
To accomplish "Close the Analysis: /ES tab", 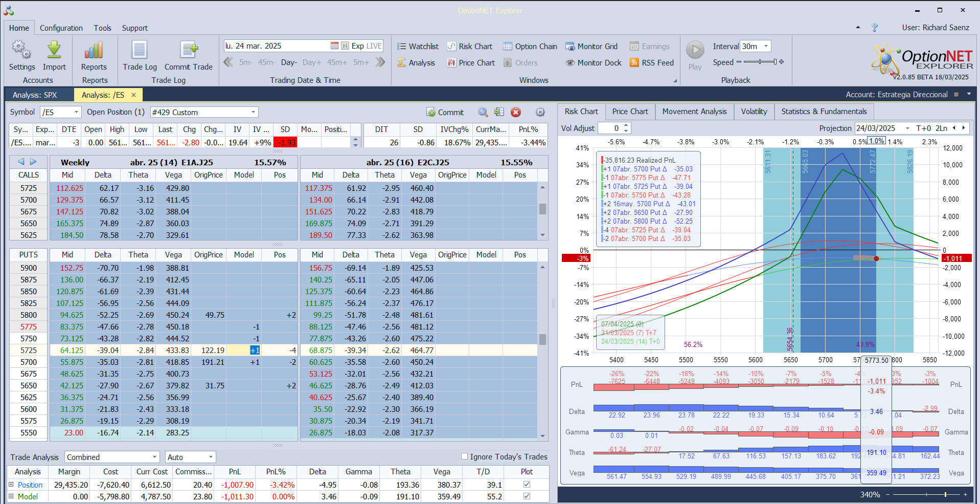I will [x=134, y=95].
